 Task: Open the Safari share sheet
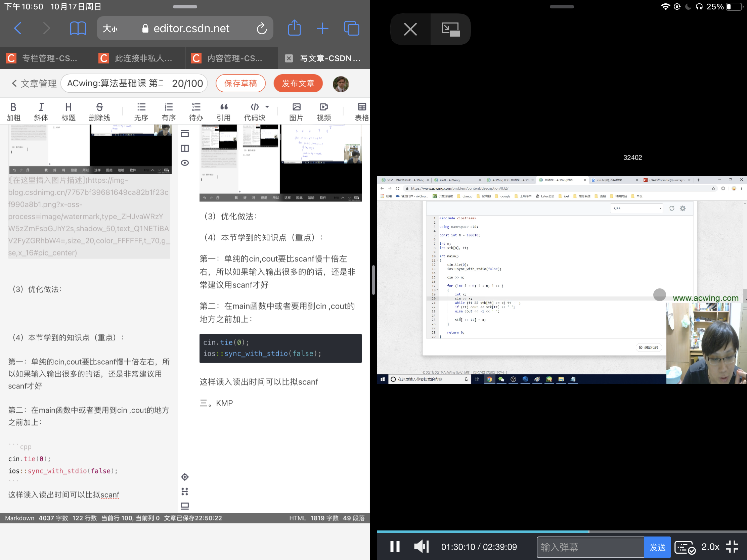coord(295,28)
